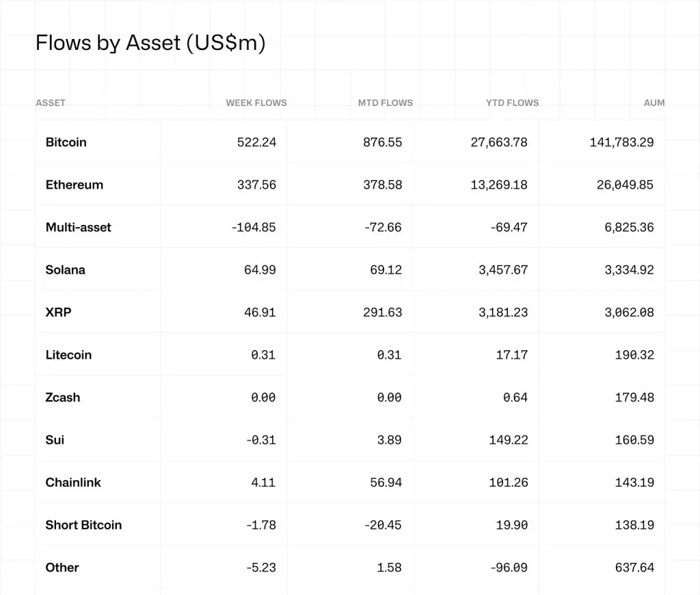The height and width of the screenshot is (595, 700).
Task: Select the Short Bitcoin row label
Action: (83, 525)
